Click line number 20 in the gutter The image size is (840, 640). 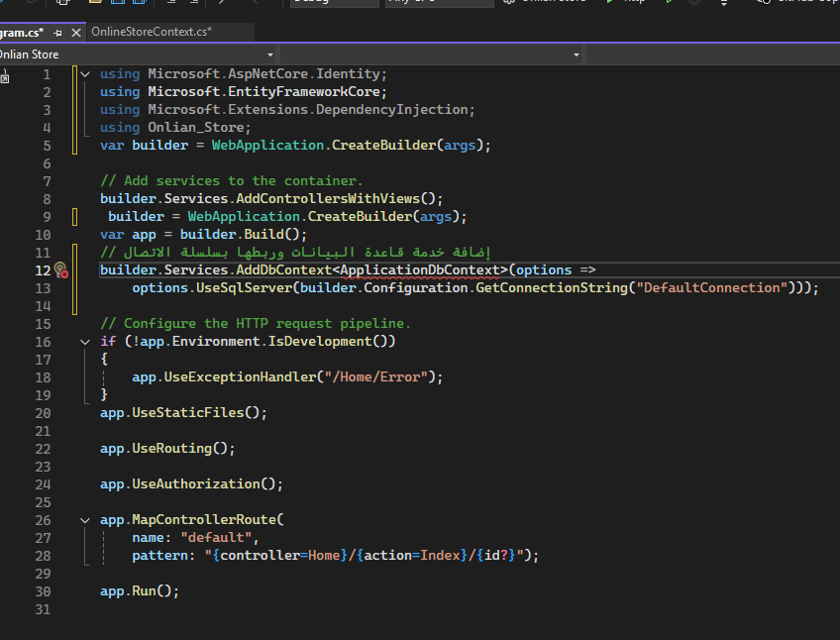point(43,413)
